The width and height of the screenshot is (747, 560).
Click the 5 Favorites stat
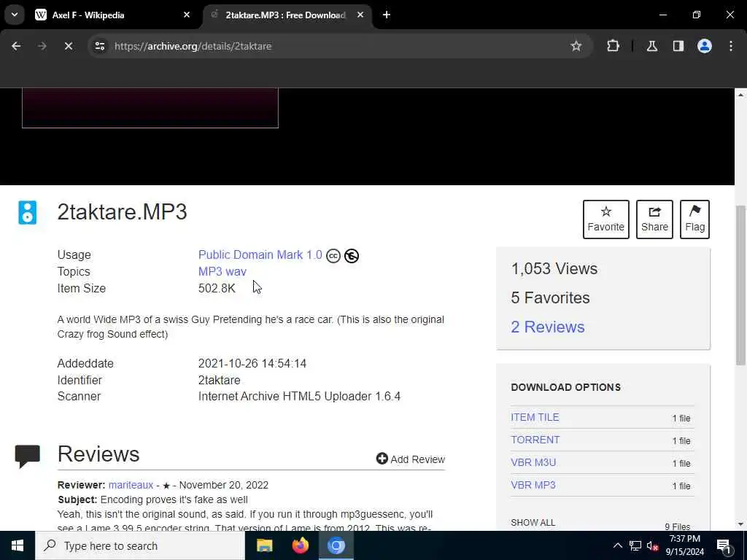point(550,298)
